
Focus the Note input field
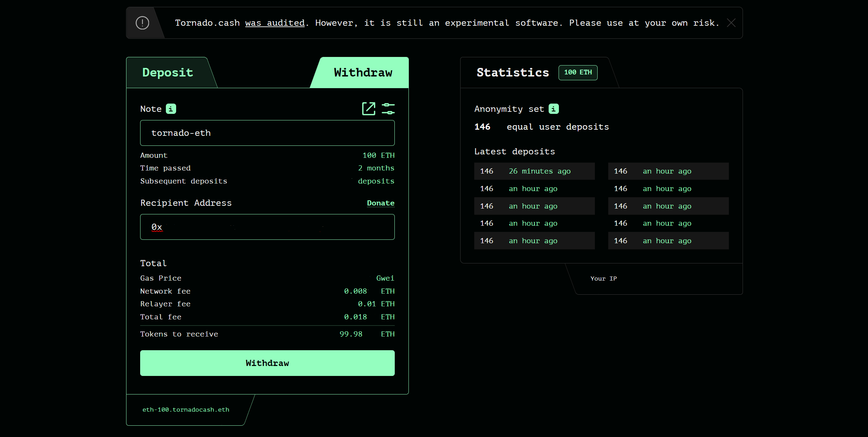267,133
